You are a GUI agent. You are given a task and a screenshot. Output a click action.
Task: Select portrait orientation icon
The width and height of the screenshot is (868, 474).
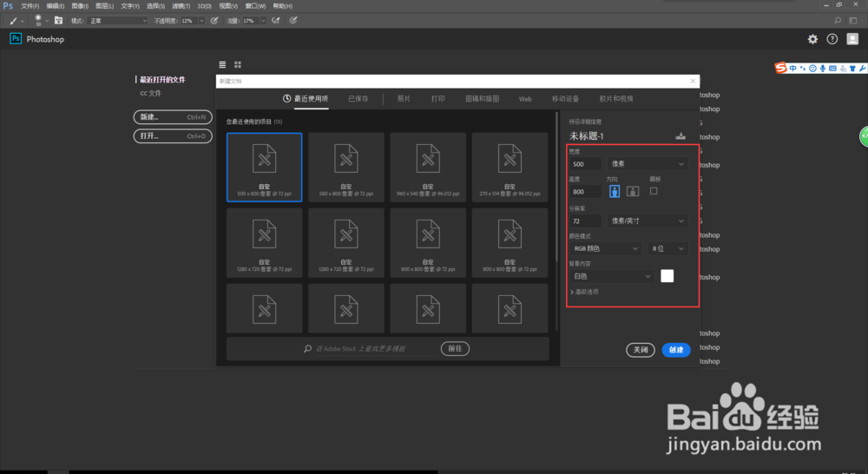click(x=615, y=191)
